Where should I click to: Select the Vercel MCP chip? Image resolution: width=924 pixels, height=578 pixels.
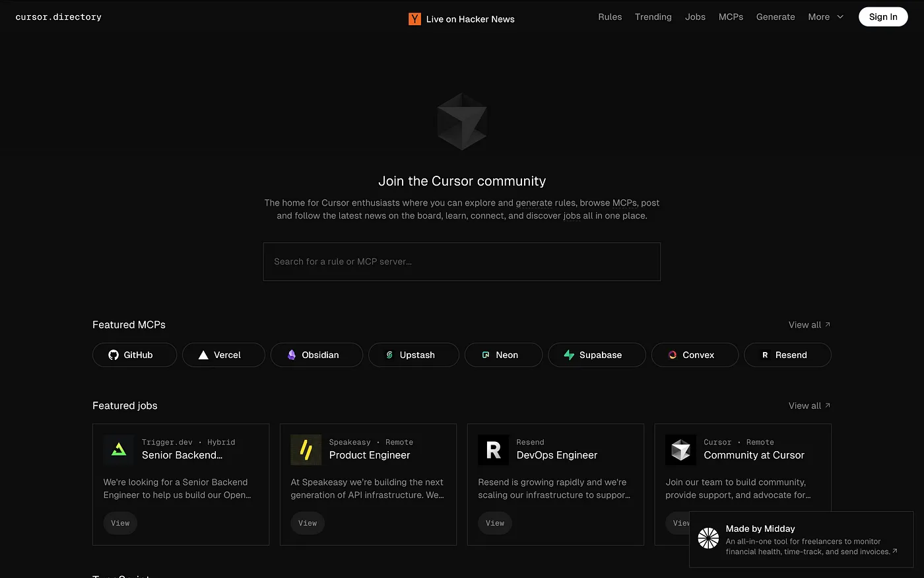[x=223, y=355]
